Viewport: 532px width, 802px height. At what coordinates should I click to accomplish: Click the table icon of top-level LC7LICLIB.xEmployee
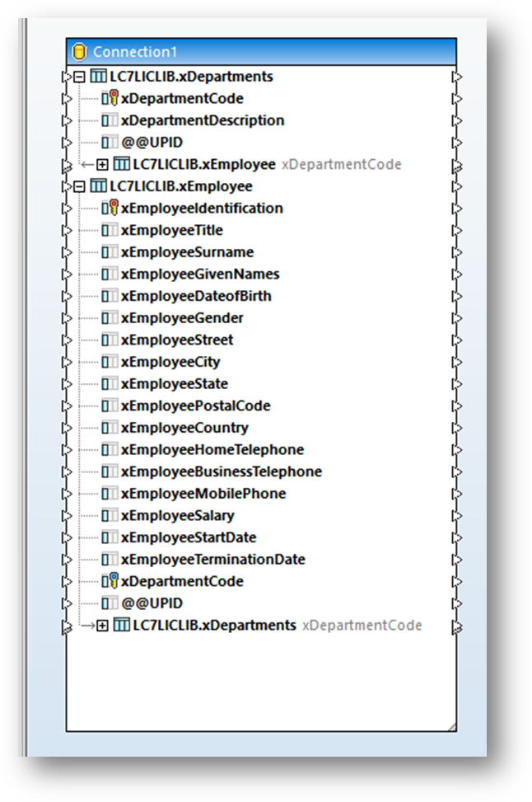[98, 186]
